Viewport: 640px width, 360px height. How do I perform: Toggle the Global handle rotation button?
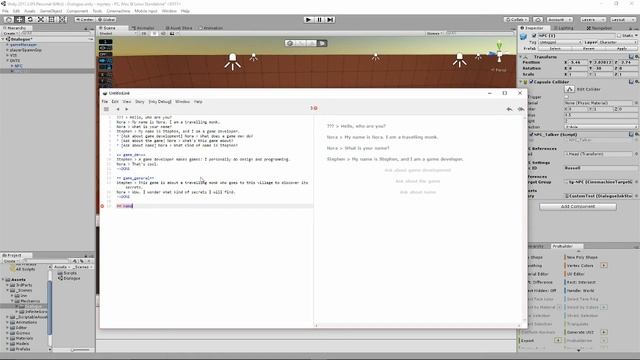(x=107, y=20)
